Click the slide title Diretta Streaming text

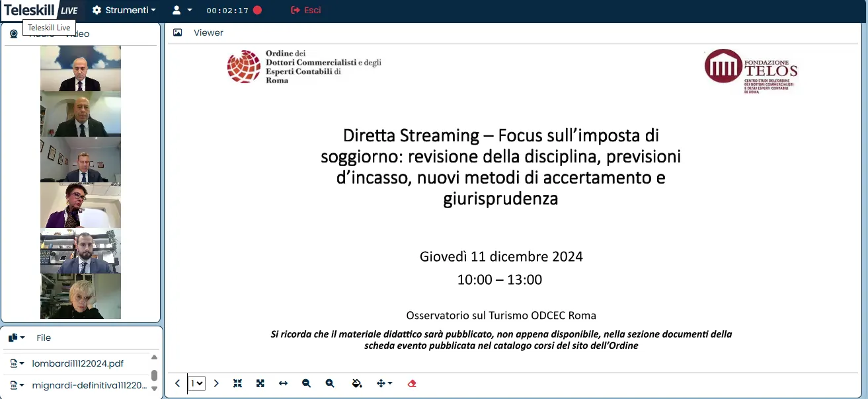(x=500, y=166)
